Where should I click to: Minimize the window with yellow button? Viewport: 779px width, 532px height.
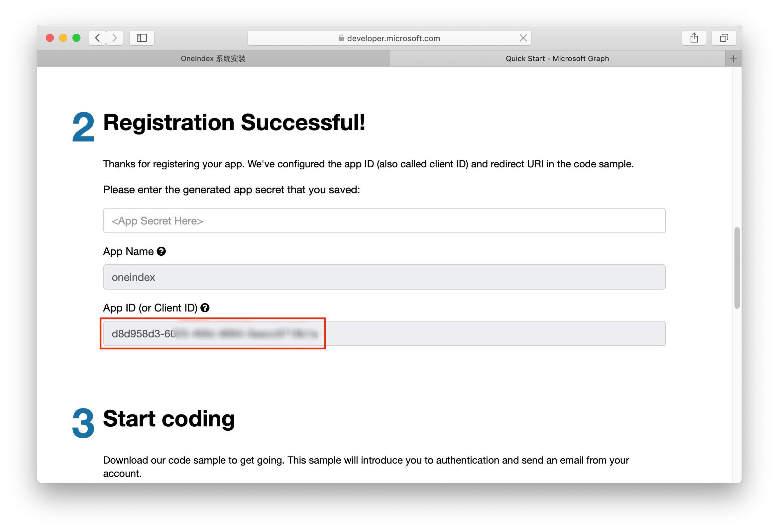click(x=63, y=38)
